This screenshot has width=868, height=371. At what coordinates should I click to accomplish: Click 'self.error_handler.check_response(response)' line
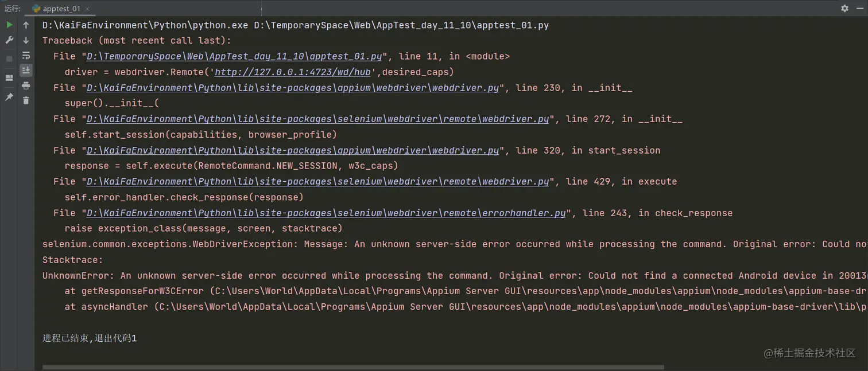[184, 197]
